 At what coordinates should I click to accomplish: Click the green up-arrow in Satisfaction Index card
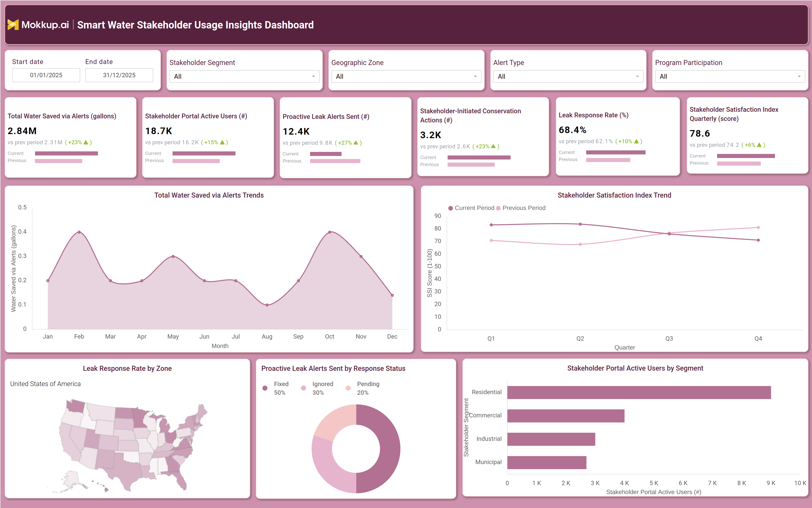759,145
